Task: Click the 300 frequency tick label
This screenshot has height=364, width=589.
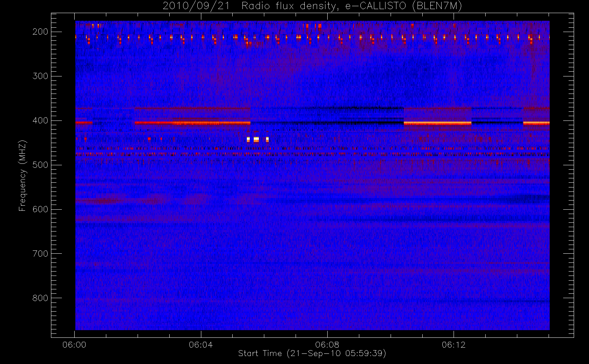Action: 40,76
